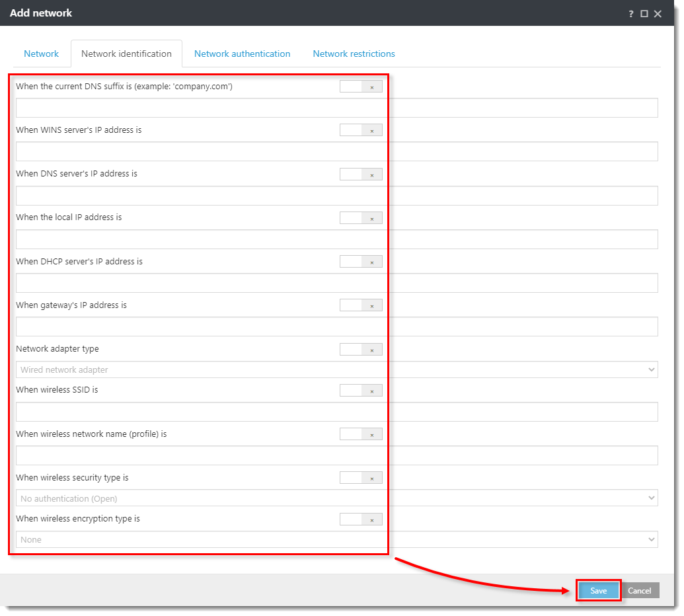The width and height of the screenshot is (684, 616).
Task: Enable the DHCP server's IP address condition
Action: pyautogui.click(x=361, y=261)
